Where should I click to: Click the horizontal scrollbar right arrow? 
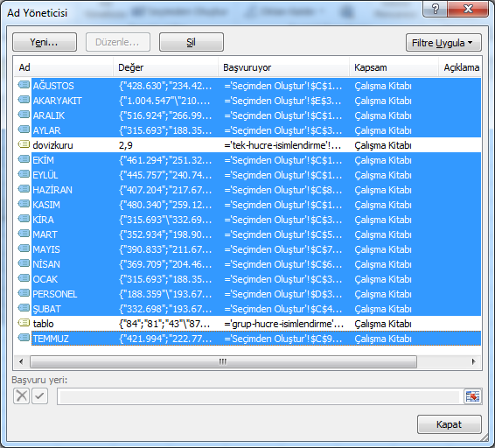[x=473, y=361]
